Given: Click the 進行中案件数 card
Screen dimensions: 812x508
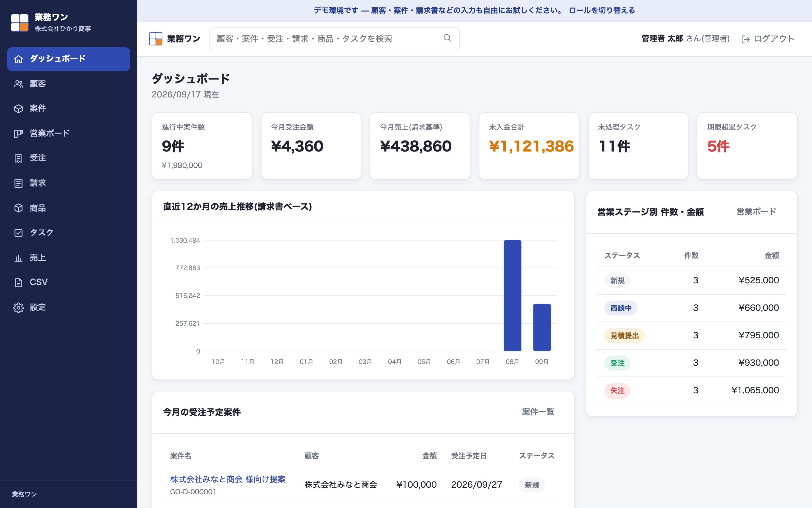Looking at the screenshot, I should pos(202,146).
